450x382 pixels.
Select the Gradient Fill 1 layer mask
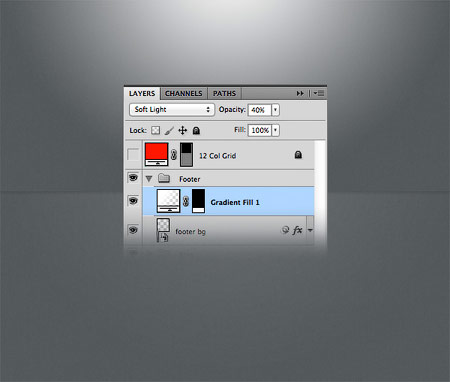(198, 201)
